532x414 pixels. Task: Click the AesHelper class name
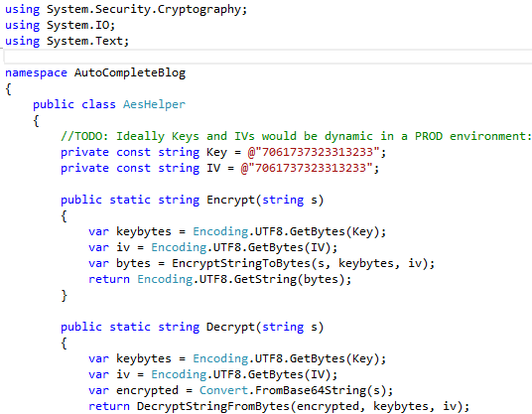point(154,104)
